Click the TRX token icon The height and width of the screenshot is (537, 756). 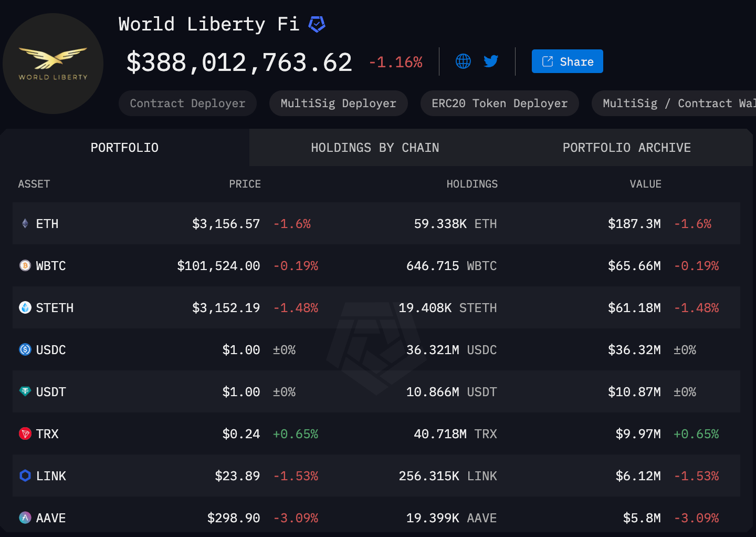point(25,433)
